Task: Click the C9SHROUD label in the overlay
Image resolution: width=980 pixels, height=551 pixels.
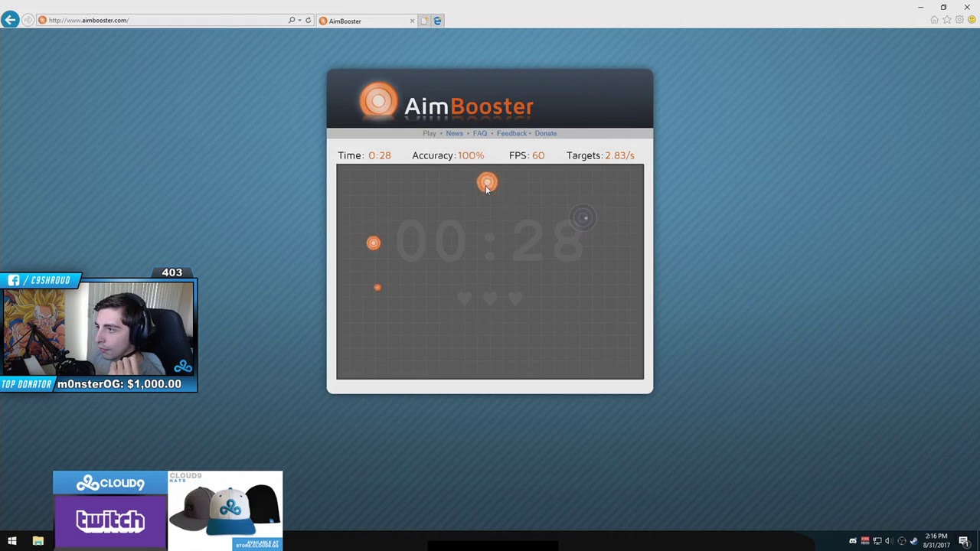Action: [x=51, y=280]
